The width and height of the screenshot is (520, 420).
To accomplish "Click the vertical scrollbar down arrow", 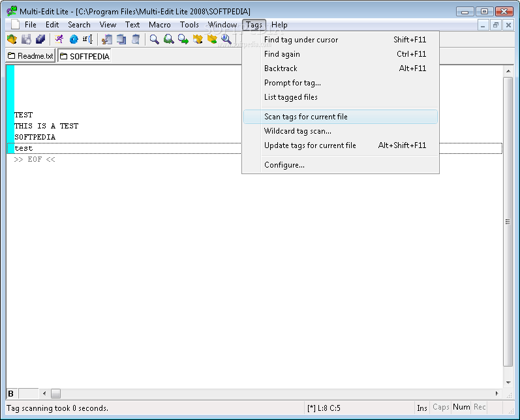I will (508, 383).
